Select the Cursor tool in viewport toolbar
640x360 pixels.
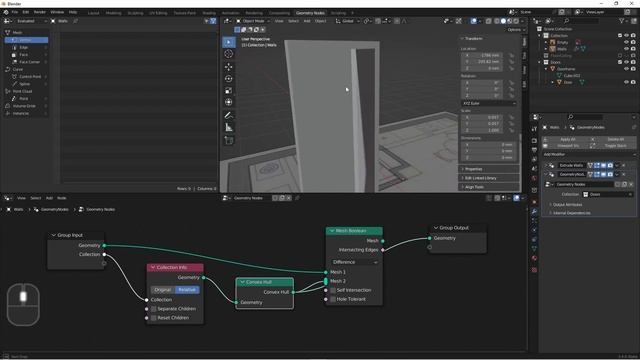tap(229, 54)
